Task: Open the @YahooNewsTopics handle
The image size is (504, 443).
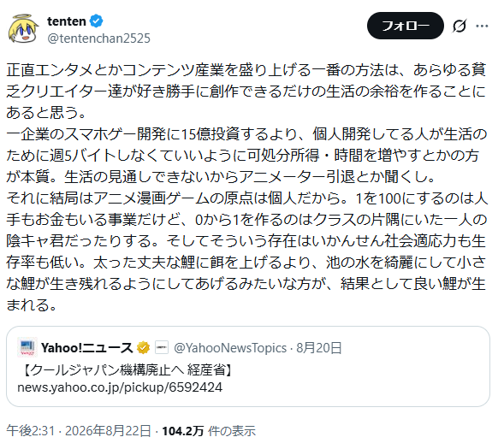Action: 230,348
